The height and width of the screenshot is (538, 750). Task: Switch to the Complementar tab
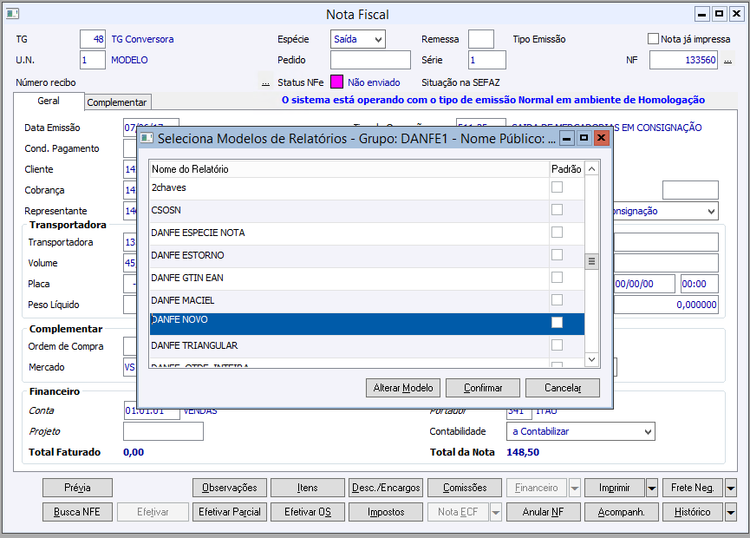(x=117, y=102)
